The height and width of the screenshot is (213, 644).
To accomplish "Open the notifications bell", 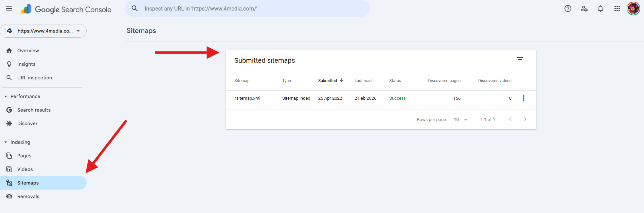I will click(x=600, y=8).
